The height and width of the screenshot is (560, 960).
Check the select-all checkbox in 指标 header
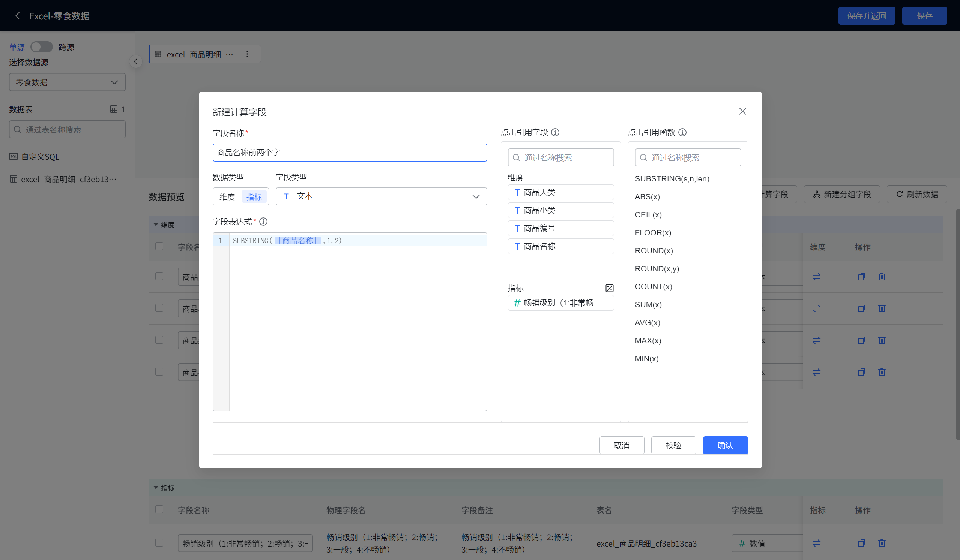pyautogui.click(x=159, y=509)
